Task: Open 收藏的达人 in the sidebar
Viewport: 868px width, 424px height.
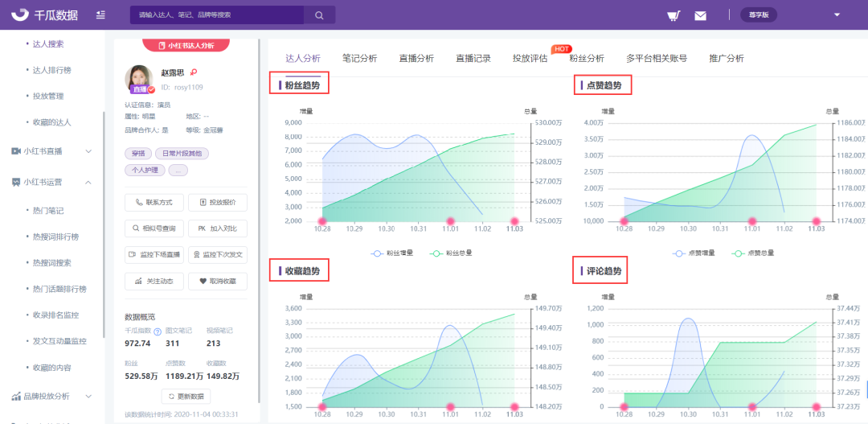Action: tap(52, 122)
